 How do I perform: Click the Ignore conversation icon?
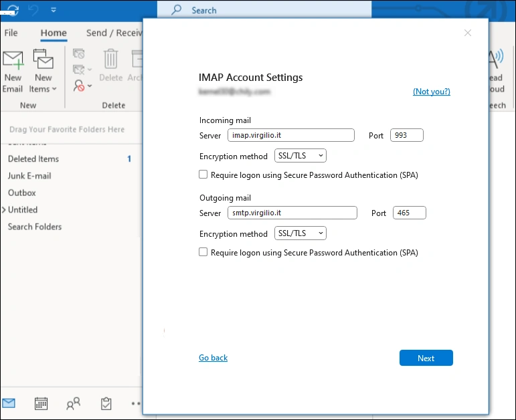tap(79, 54)
